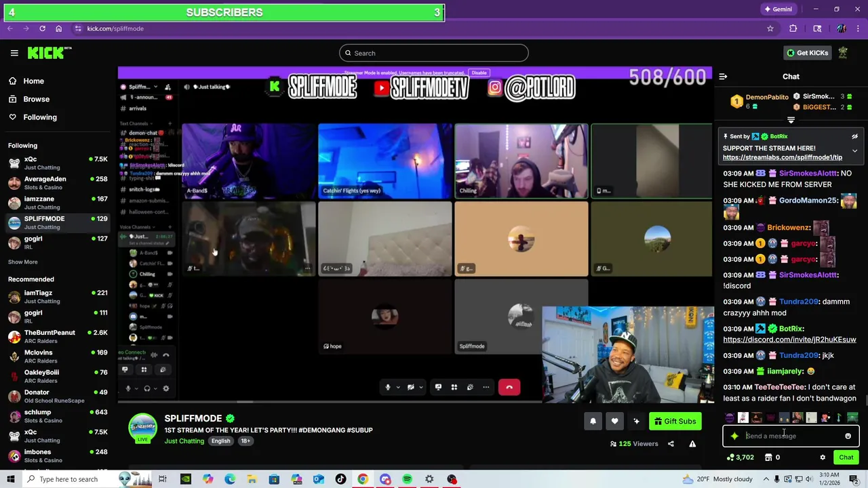Click the Just Chatting category link
The width and height of the screenshot is (868, 488).
coord(184,441)
